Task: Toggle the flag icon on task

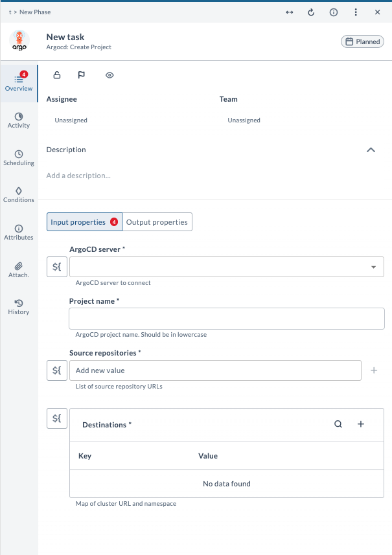Action: click(82, 75)
